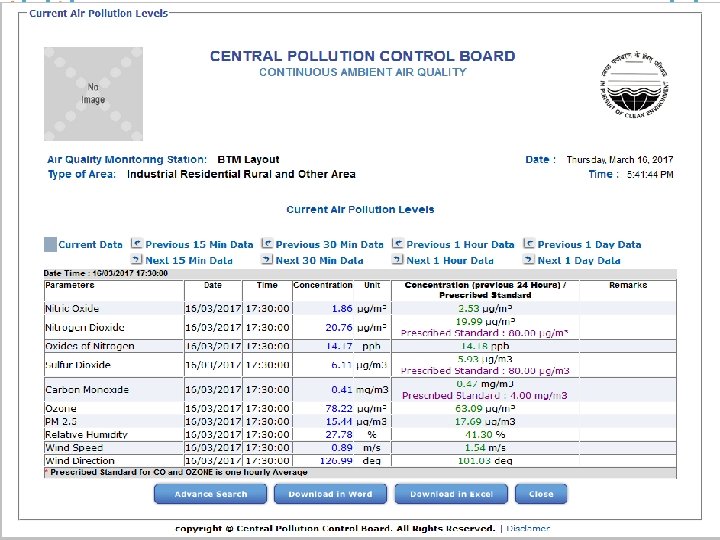Image resolution: width=720 pixels, height=540 pixels.
Task: Select the Sulfur Dioxide parameter cell
Action: [114, 365]
